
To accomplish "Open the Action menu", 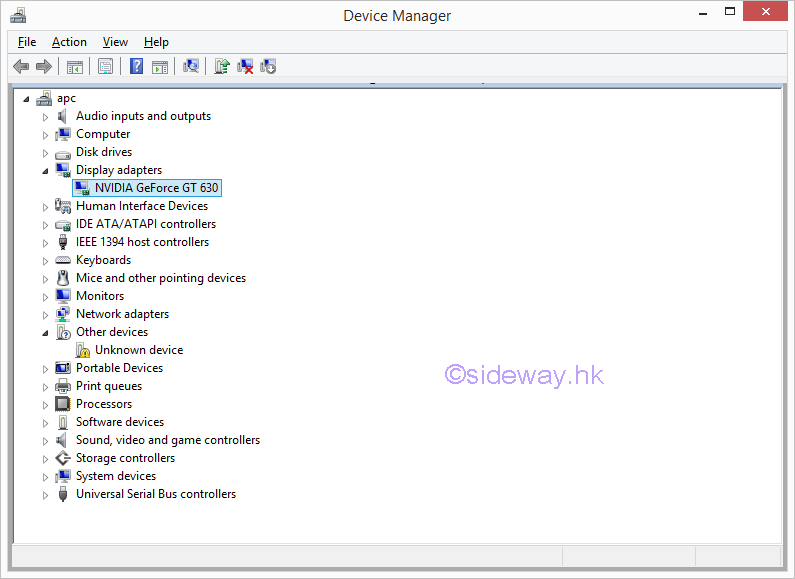I will click(69, 42).
